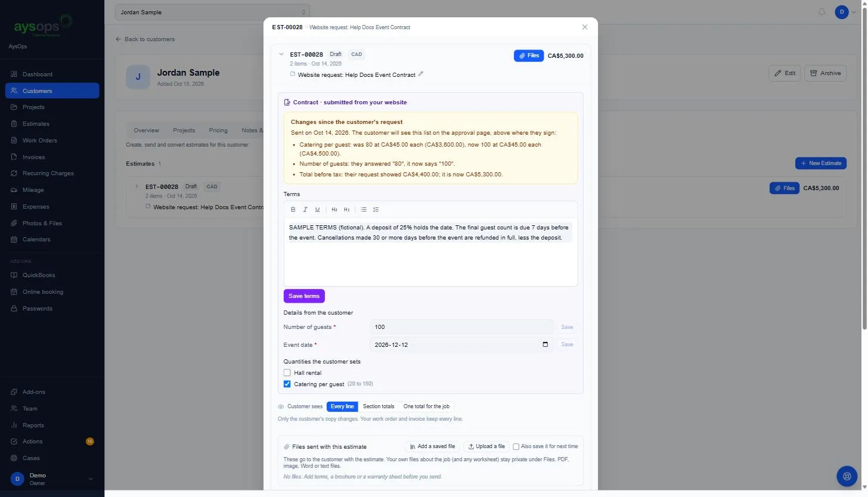This screenshot has height=497, width=868.
Task: Collapse EST-00028 details in dialog
Action: coord(281,54)
